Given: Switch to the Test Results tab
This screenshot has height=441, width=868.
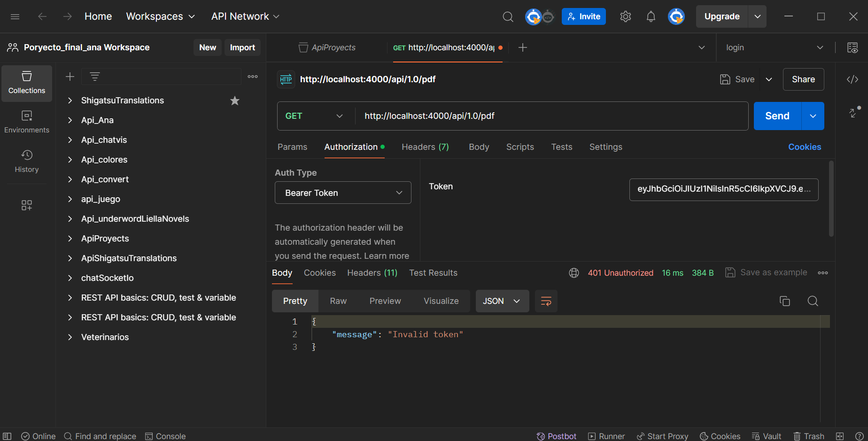Looking at the screenshot, I should pos(433,273).
